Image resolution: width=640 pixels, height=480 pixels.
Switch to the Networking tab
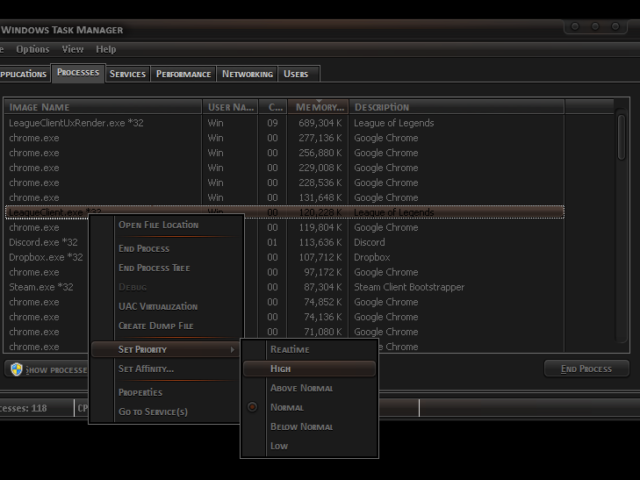point(247,74)
